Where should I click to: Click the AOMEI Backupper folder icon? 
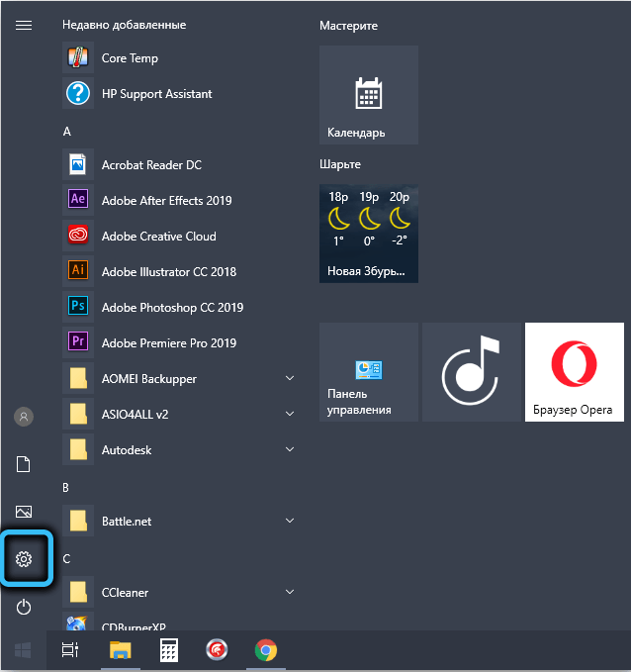[78, 378]
